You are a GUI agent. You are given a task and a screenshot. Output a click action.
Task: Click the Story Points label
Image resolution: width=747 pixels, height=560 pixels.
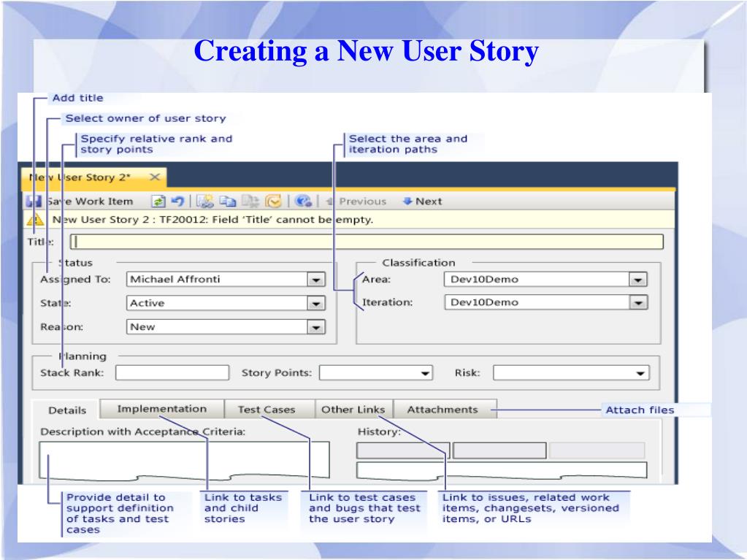click(276, 373)
